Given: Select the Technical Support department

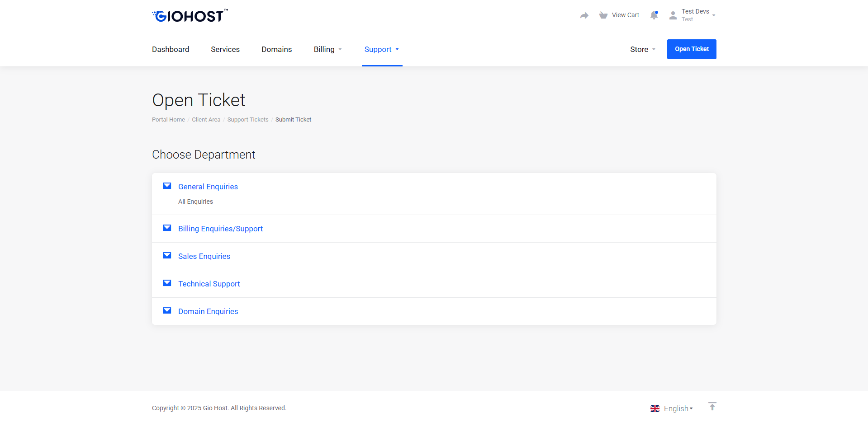Looking at the screenshot, I should pyautogui.click(x=209, y=284).
